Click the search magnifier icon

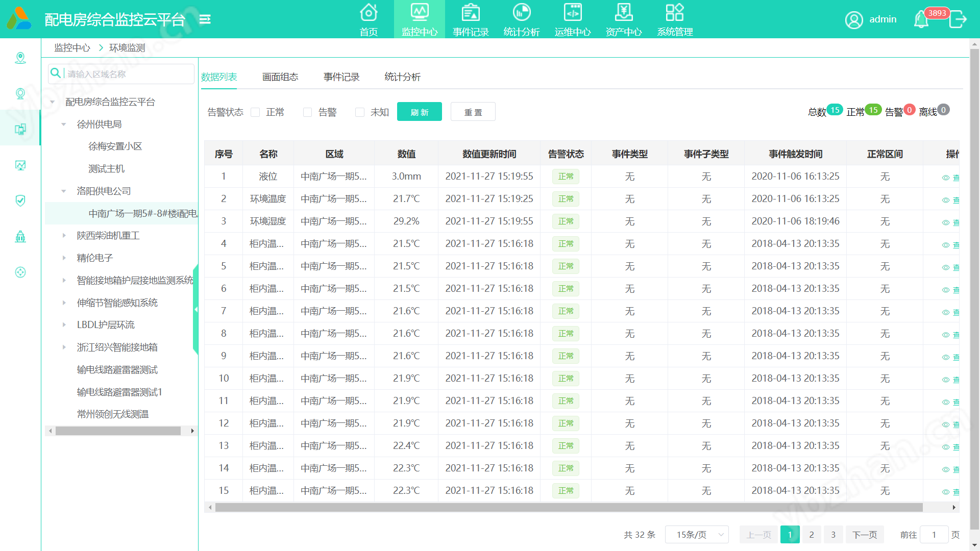coord(56,73)
